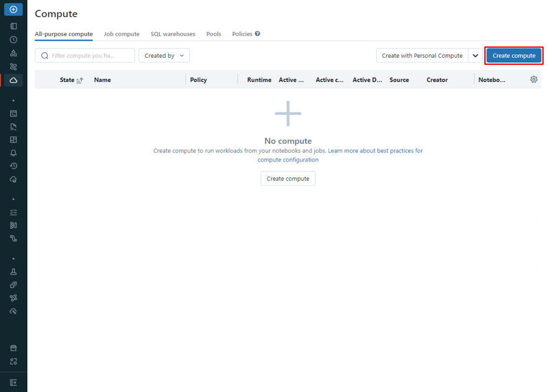Open Query History rewind-clock icon
Image resolution: width=552 pixels, height=392 pixels.
tap(14, 166)
